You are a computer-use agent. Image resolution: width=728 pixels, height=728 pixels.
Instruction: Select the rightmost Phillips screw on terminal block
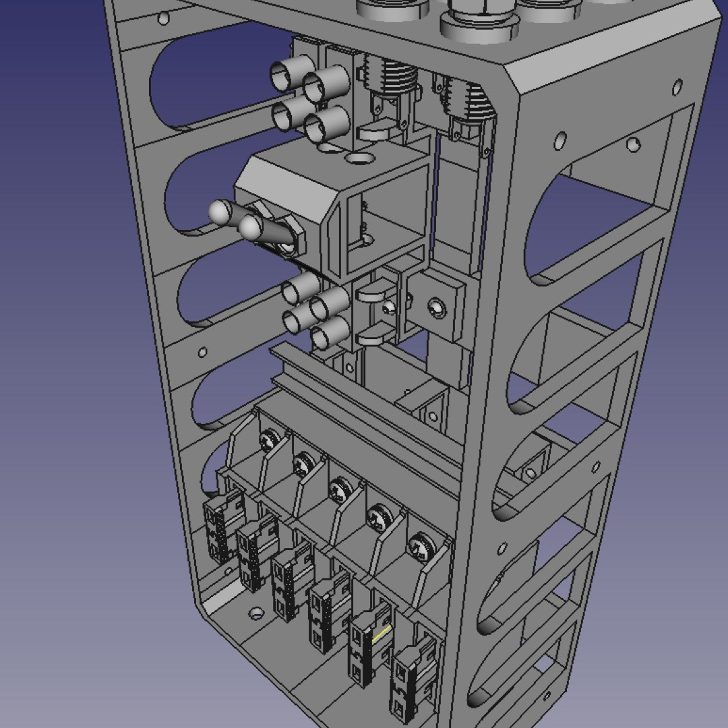[421, 543]
